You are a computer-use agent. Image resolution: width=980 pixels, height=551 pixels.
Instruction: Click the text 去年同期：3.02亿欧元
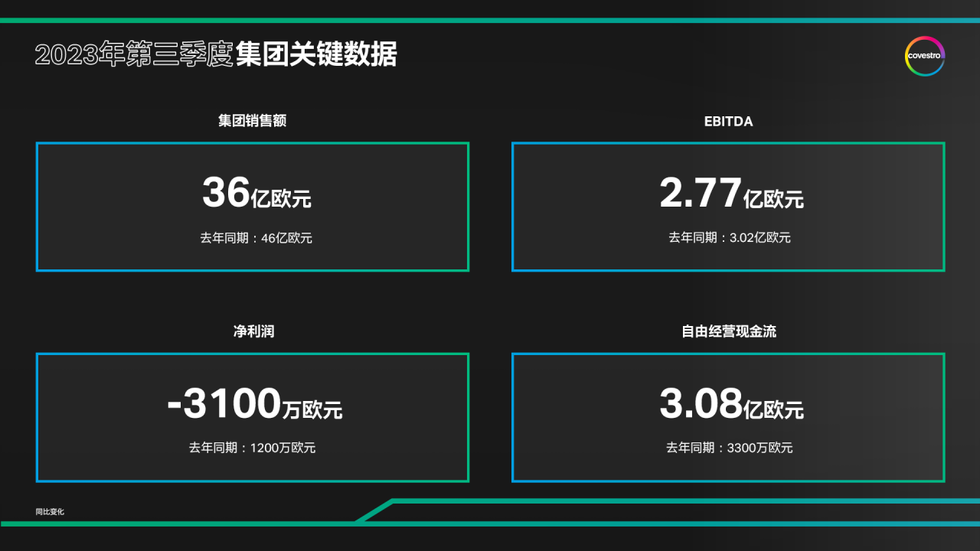(x=729, y=238)
